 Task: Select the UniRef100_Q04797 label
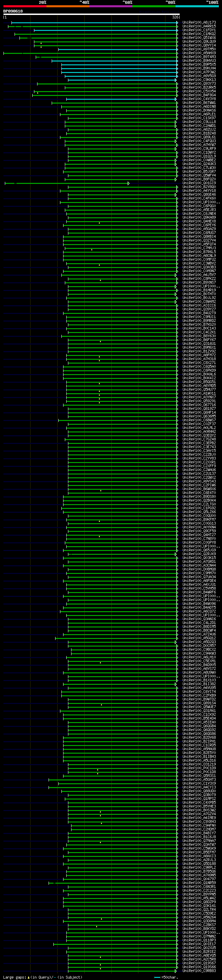pyautogui.click(x=199, y=879)
